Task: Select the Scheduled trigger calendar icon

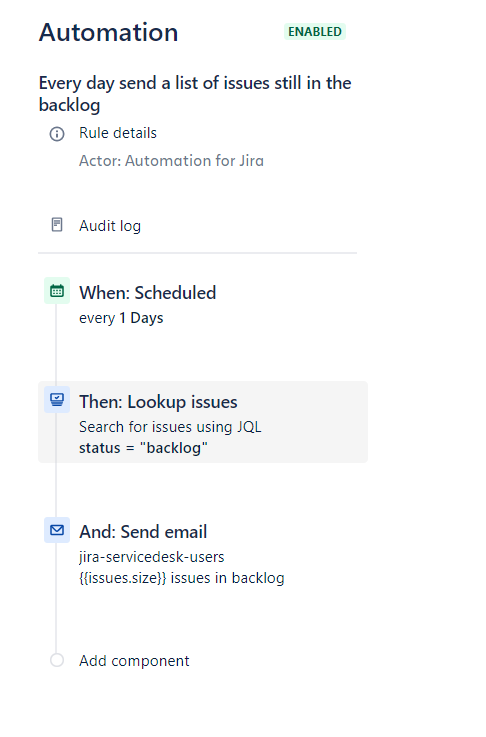Action: click(57, 290)
